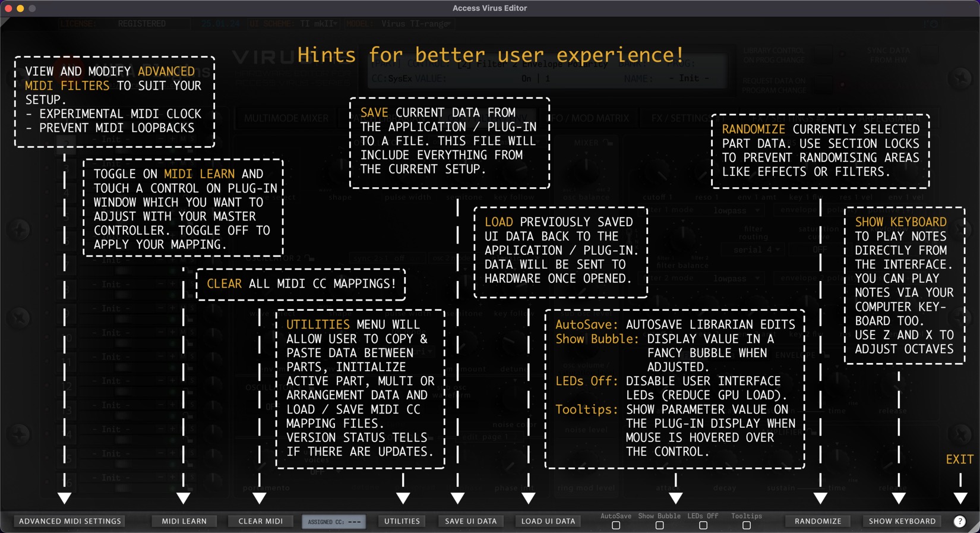The height and width of the screenshot is (533, 980).
Task: Click Save UI Data
Action: pyautogui.click(x=470, y=521)
